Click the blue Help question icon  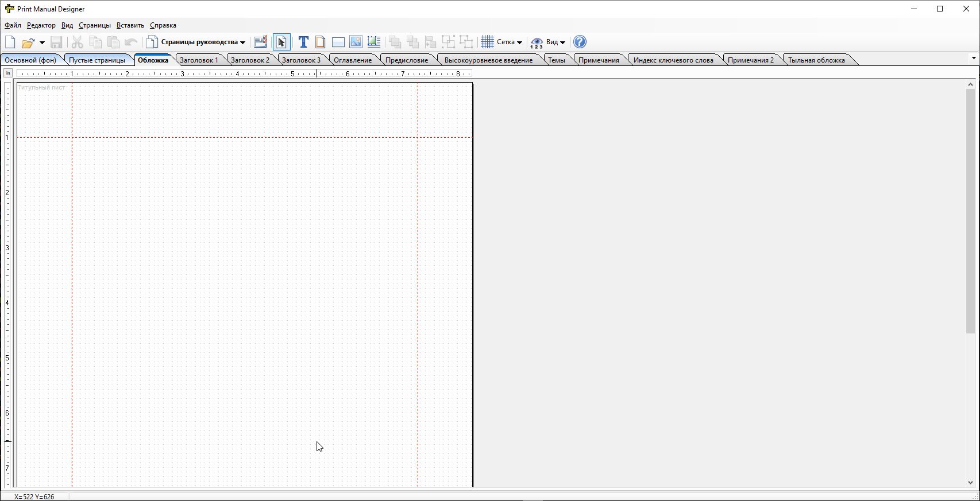[x=580, y=42]
